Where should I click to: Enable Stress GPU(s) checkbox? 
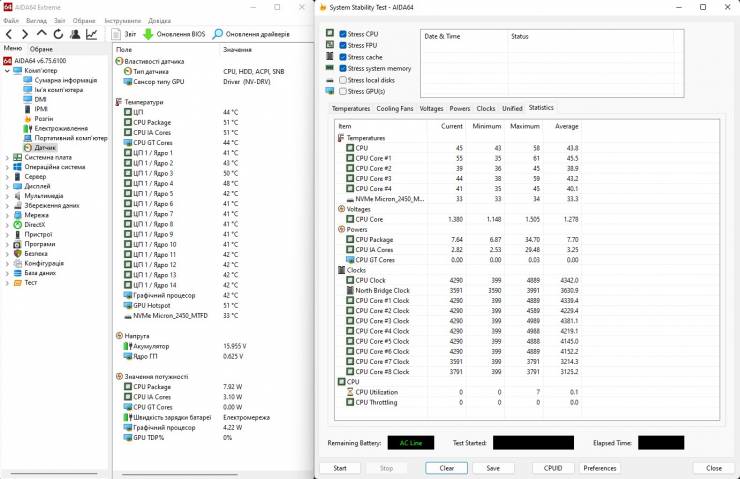pos(343,92)
